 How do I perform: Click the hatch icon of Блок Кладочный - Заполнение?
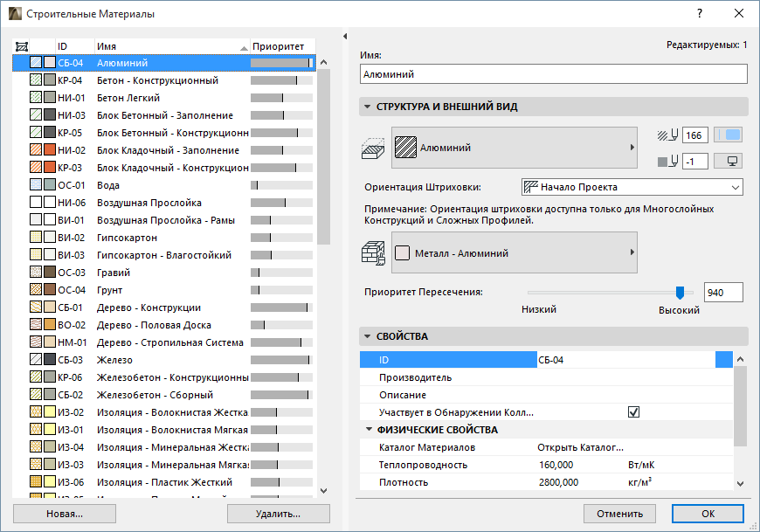coord(36,149)
